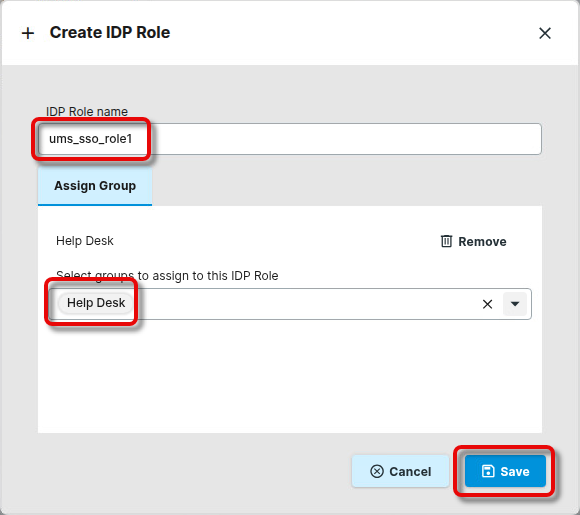Click the plus icon beside Create IDP Role
The height and width of the screenshot is (515, 580).
click(x=28, y=33)
